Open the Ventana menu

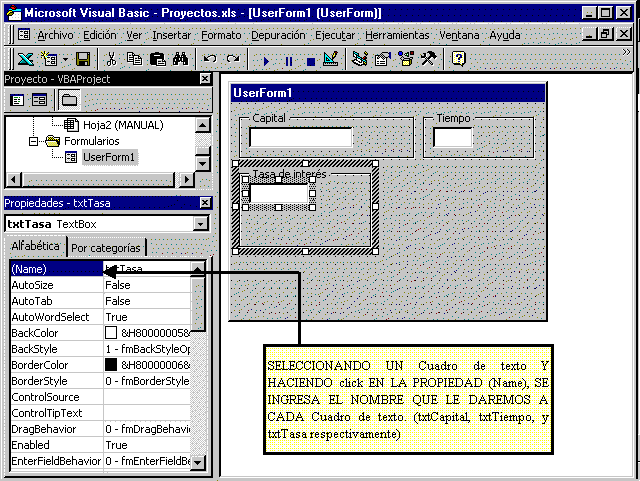coord(459,36)
